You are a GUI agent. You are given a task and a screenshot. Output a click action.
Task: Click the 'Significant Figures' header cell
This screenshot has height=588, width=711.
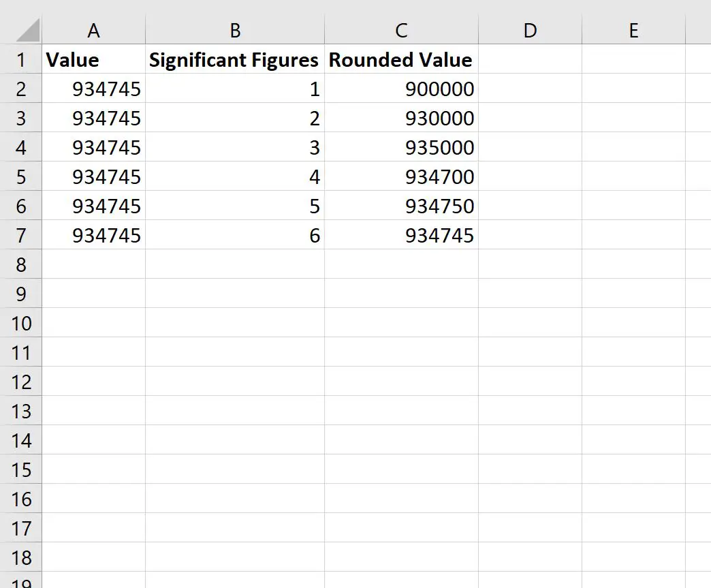click(234, 59)
